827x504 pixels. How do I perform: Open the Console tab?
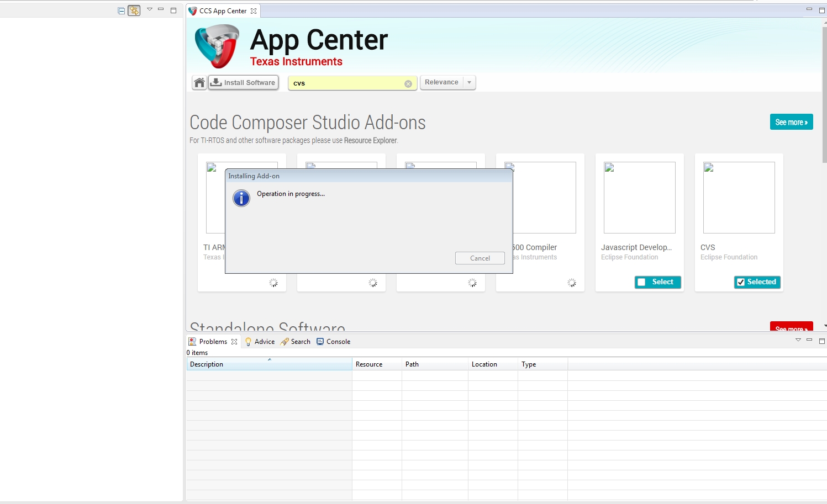[334, 342]
